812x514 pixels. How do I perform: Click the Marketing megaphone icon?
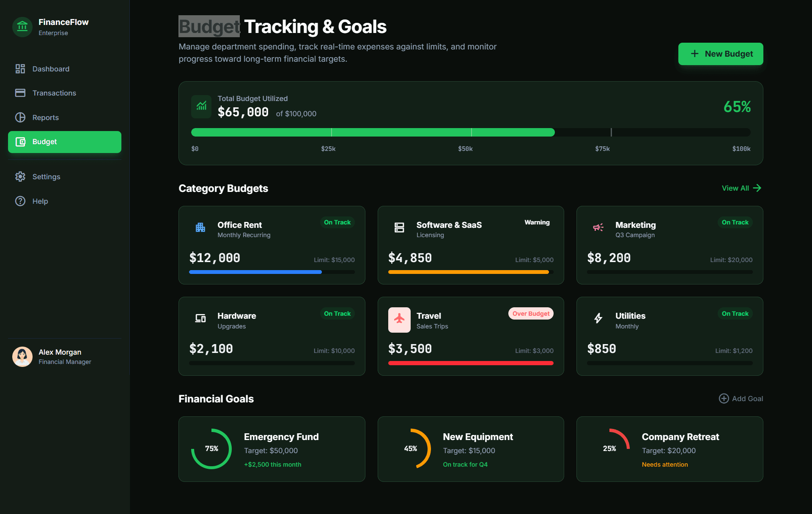point(598,228)
